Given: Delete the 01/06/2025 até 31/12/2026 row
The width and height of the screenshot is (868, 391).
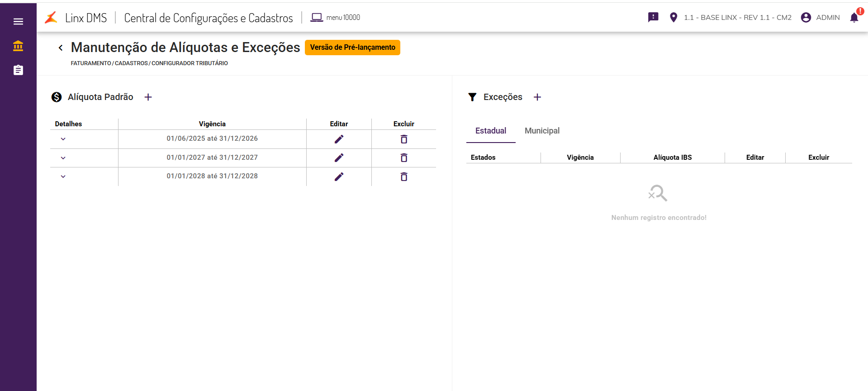Looking at the screenshot, I should pyautogui.click(x=404, y=139).
